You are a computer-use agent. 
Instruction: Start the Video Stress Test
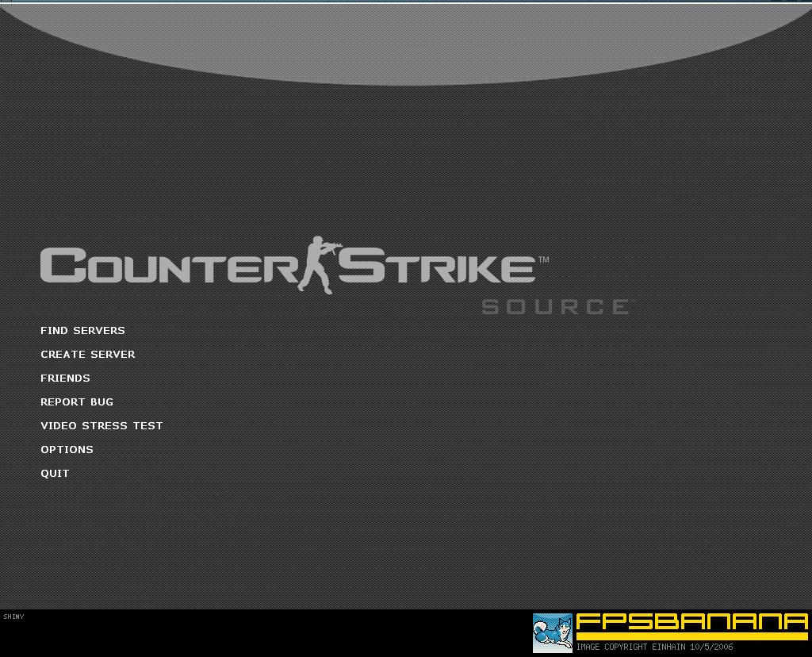pos(101,426)
